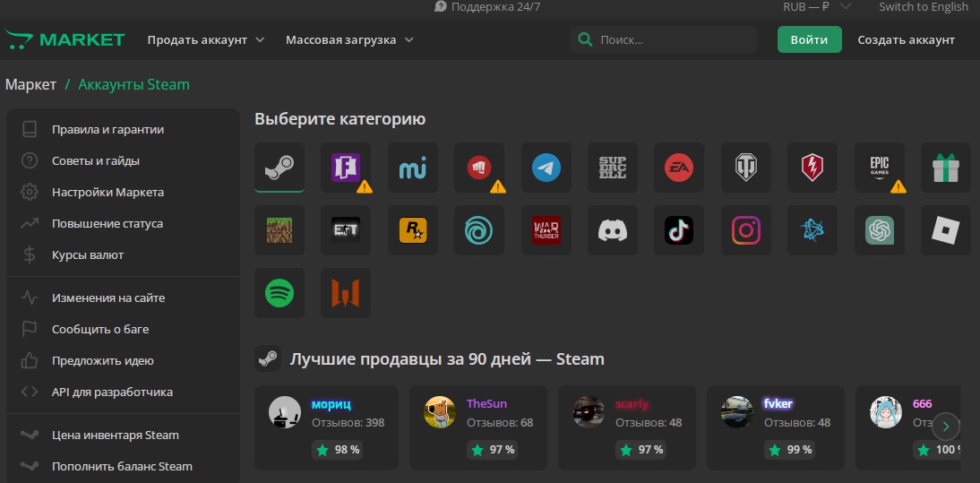Show next top sellers with arrow
This screenshot has height=483, width=980.
945,427
